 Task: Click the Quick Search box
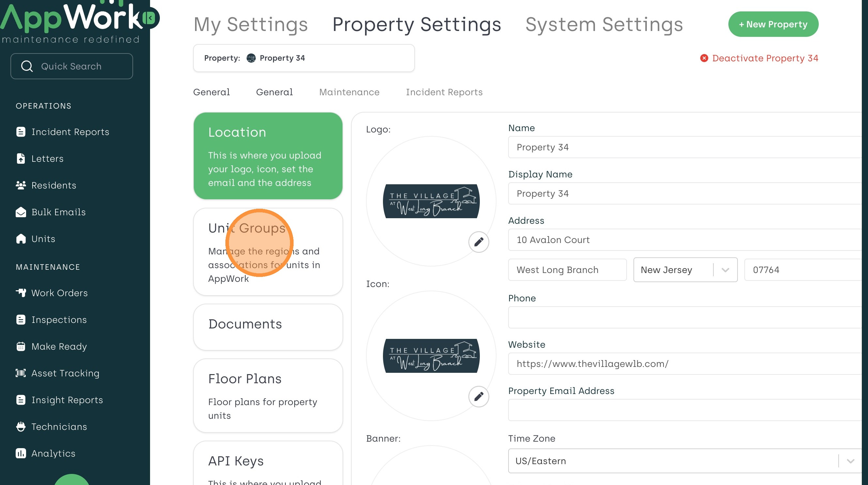tap(71, 66)
